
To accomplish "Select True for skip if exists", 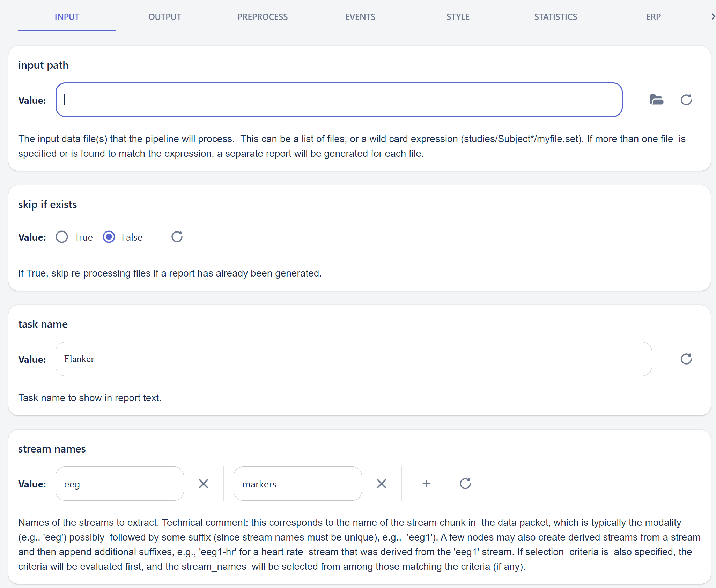I will click(62, 237).
